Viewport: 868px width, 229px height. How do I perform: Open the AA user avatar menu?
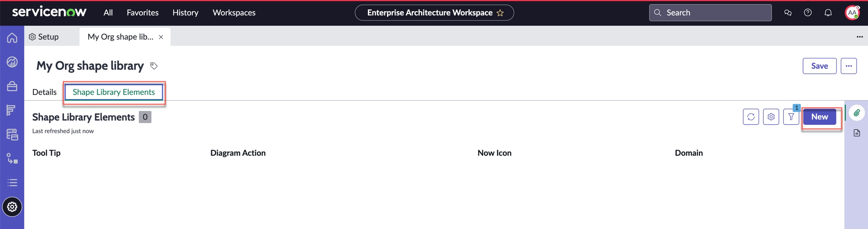tap(852, 13)
